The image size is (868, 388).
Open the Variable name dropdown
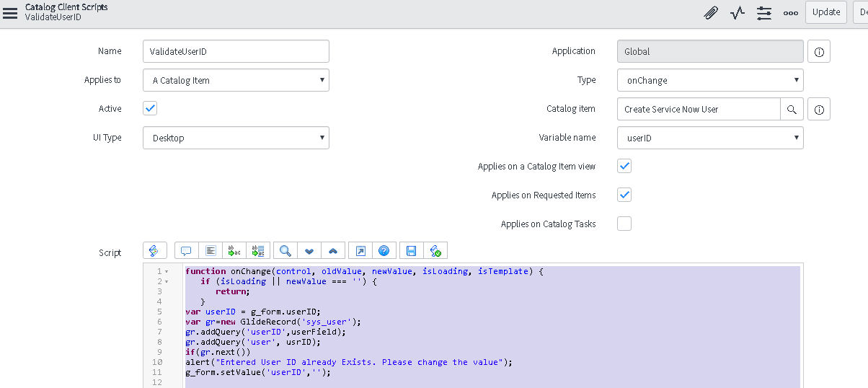click(x=710, y=138)
